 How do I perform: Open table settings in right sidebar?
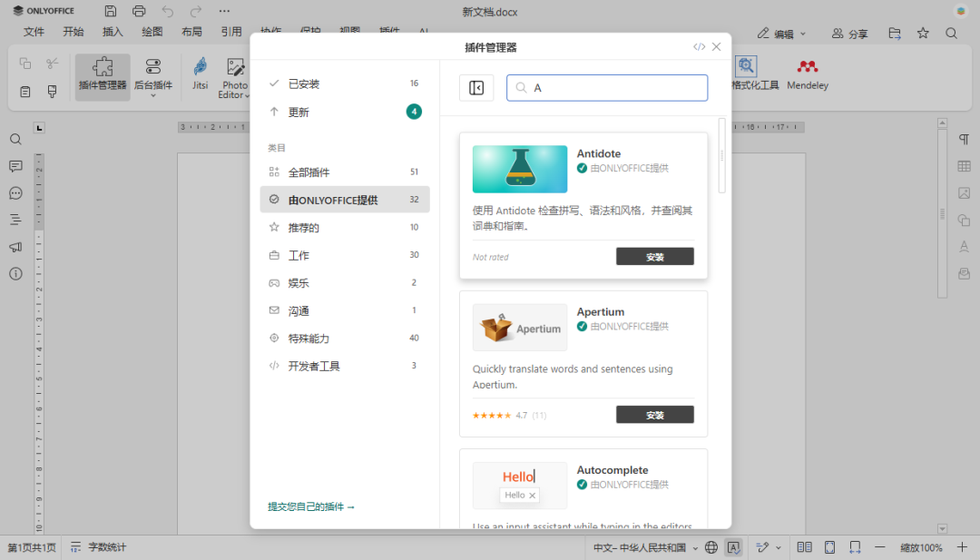(x=965, y=166)
